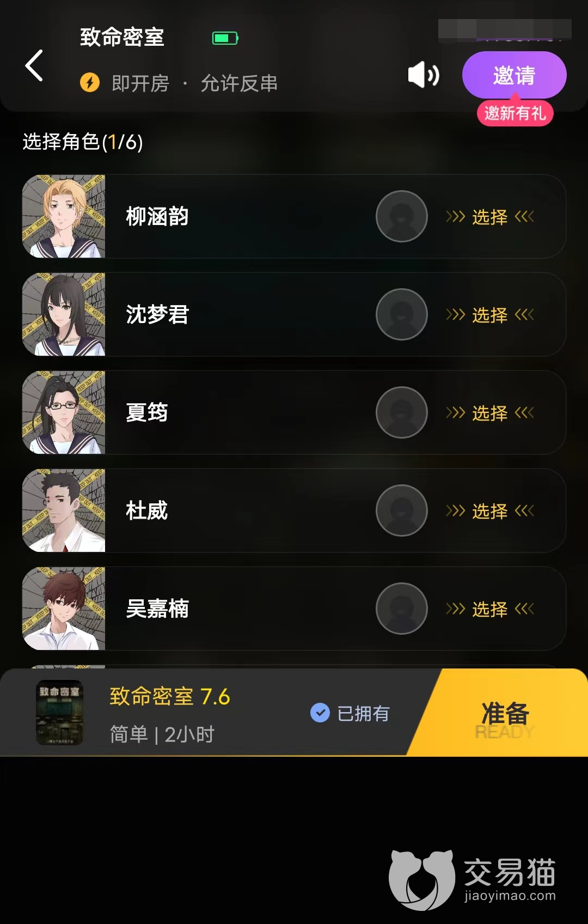This screenshot has width=588, height=924.
Task: Open the 致命密室 script cover thumbnail
Action: coord(59,713)
